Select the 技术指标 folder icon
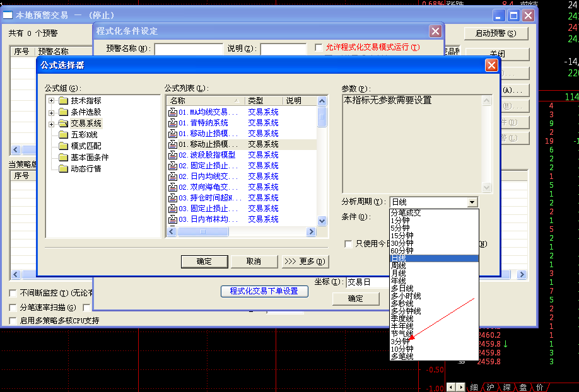Screen dimensions: 579x392 (x=63, y=101)
